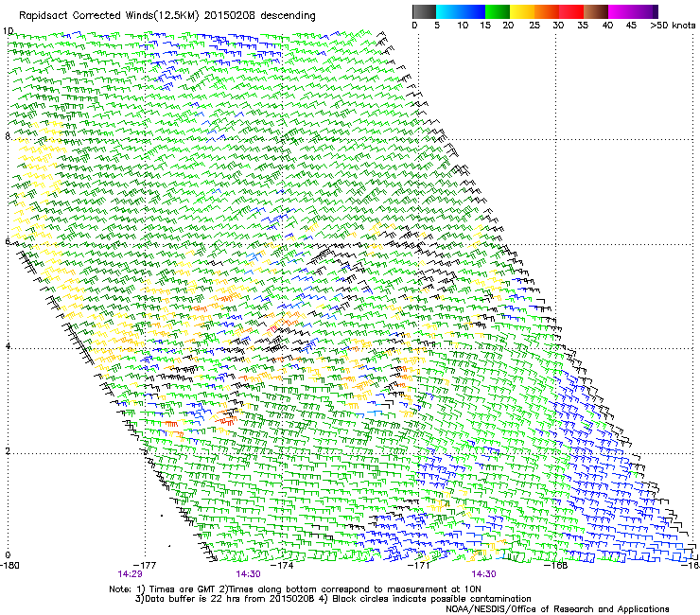Click the latitude axis label '8'
Image resolution: width=700 pixels, height=615 pixels.
pyautogui.click(x=8, y=136)
